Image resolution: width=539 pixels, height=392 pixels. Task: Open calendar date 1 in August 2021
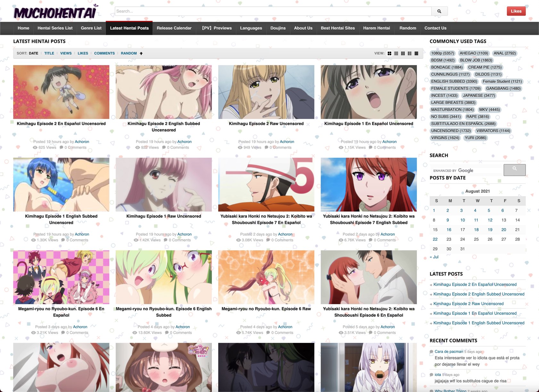434,210
